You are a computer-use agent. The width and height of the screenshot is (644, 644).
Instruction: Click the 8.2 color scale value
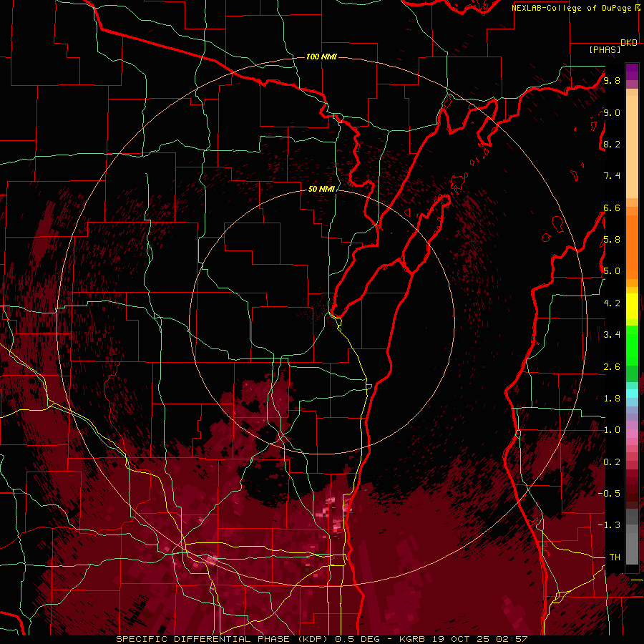click(x=612, y=144)
